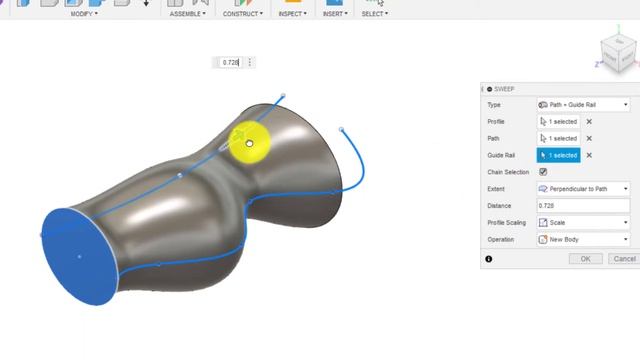Click the Guide Rail selection box
The height and width of the screenshot is (360, 640).
tap(558, 155)
